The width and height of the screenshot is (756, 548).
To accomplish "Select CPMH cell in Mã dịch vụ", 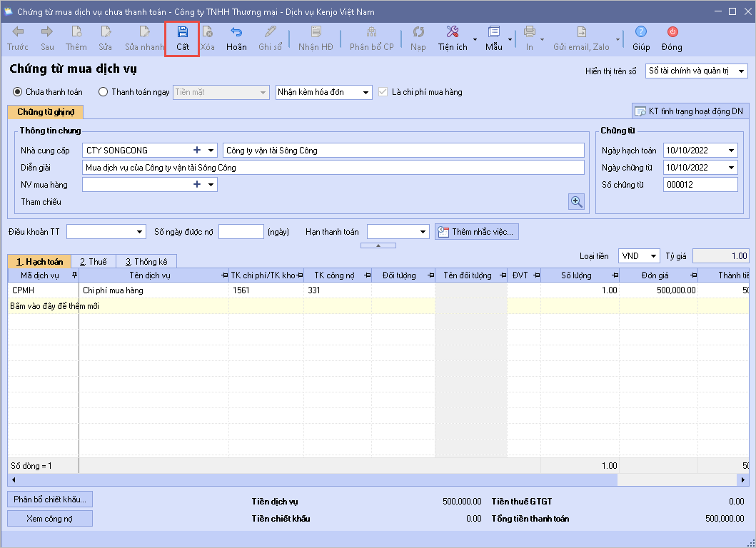I will [44, 290].
